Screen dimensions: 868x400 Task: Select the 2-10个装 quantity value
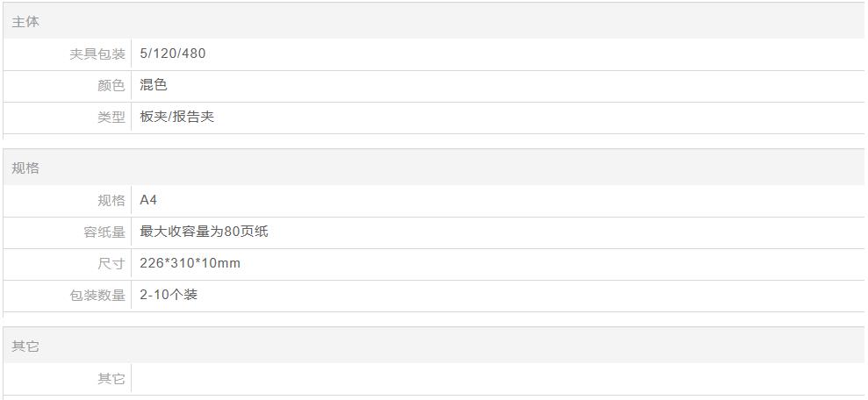[169, 295]
